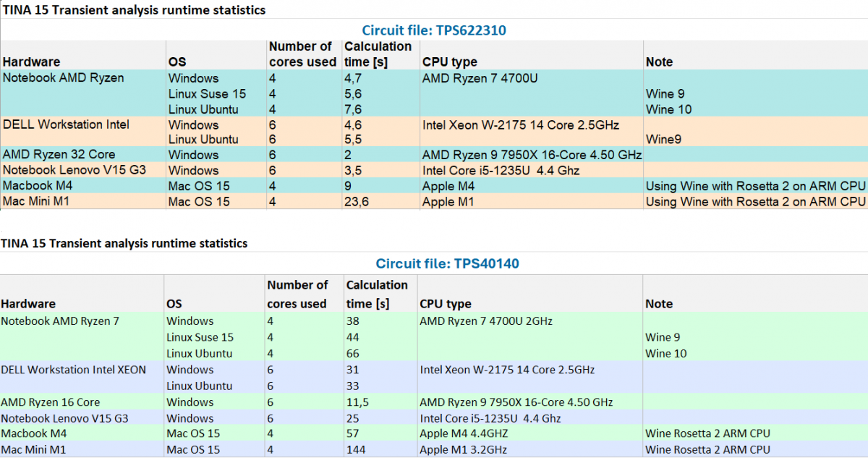Image resolution: width=868 pixels, height=458 pixels.
Task: Select 'Wine Rosetta 2 ARM CPU' note for Mac Mini M1
Action: click(707, 449)
